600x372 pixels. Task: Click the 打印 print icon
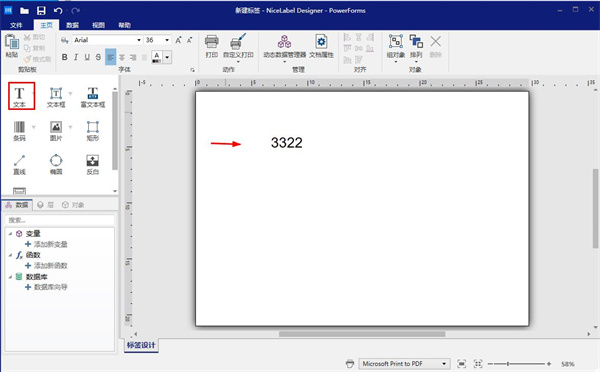pyautogui.click(x=212, y=42)
